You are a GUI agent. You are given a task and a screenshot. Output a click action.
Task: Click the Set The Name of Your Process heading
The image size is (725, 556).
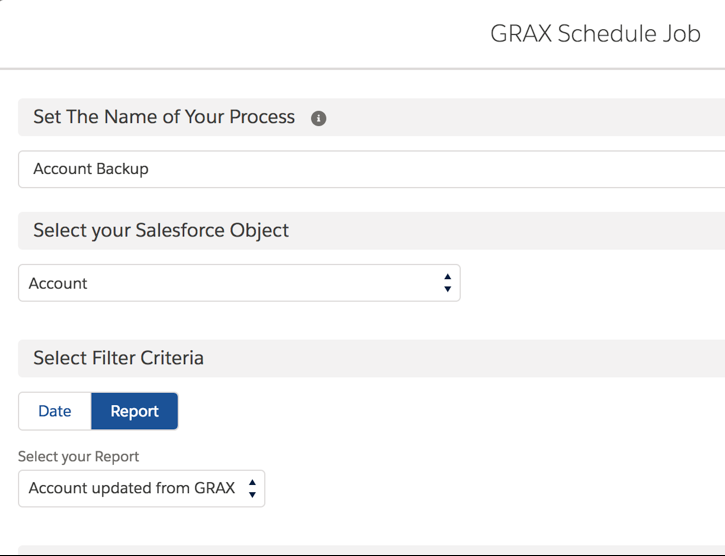click(x=164, y=117)
